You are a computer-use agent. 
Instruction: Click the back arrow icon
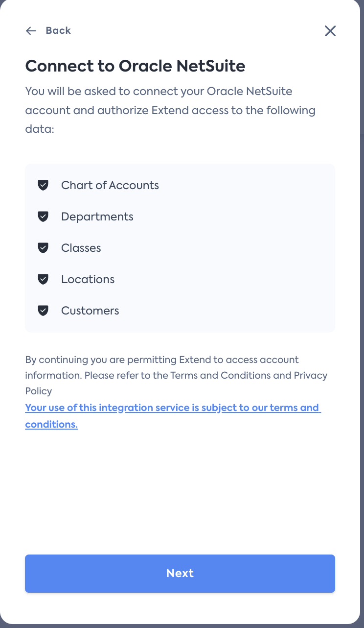31,31
